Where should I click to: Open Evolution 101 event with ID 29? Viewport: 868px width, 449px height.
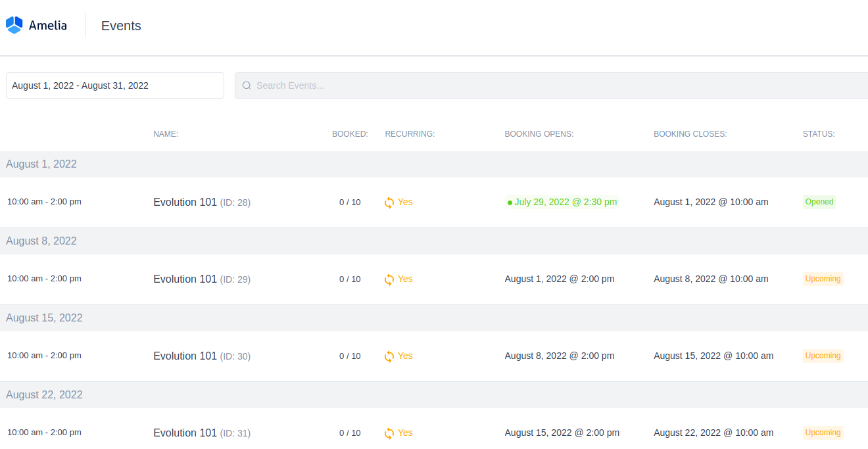[x=185, y=279]
